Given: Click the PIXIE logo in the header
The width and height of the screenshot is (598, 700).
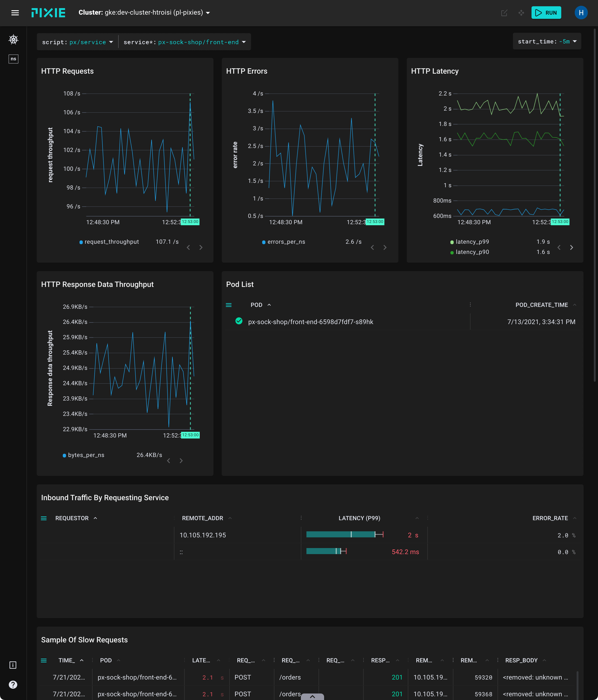Looking at the screenshot, I should pos(48,13).
